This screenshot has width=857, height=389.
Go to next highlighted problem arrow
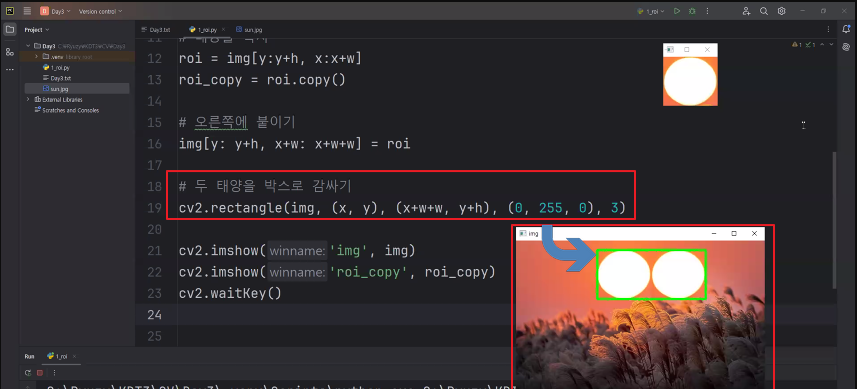click(831, 45)
